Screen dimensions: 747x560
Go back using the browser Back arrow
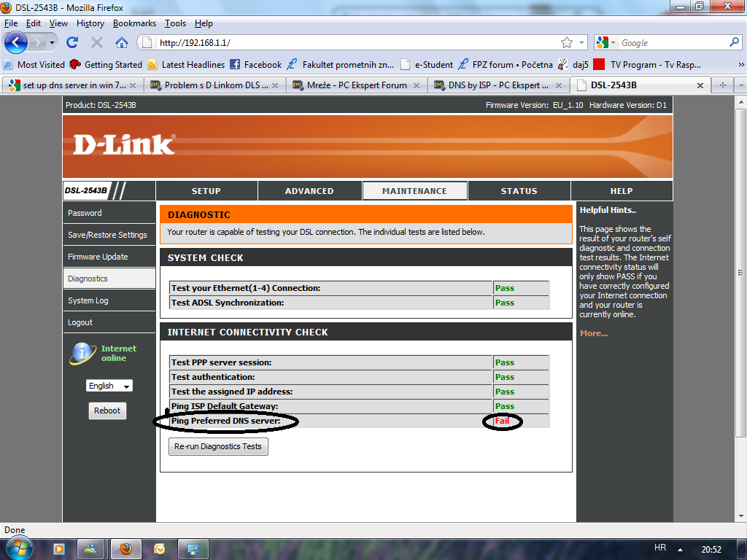[x=16, y=43]
